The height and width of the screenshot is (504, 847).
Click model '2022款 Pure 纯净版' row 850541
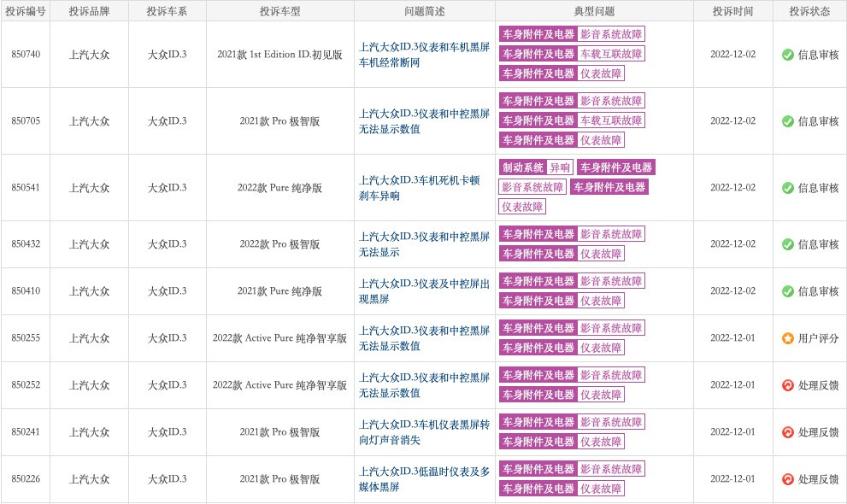[279, 188]
